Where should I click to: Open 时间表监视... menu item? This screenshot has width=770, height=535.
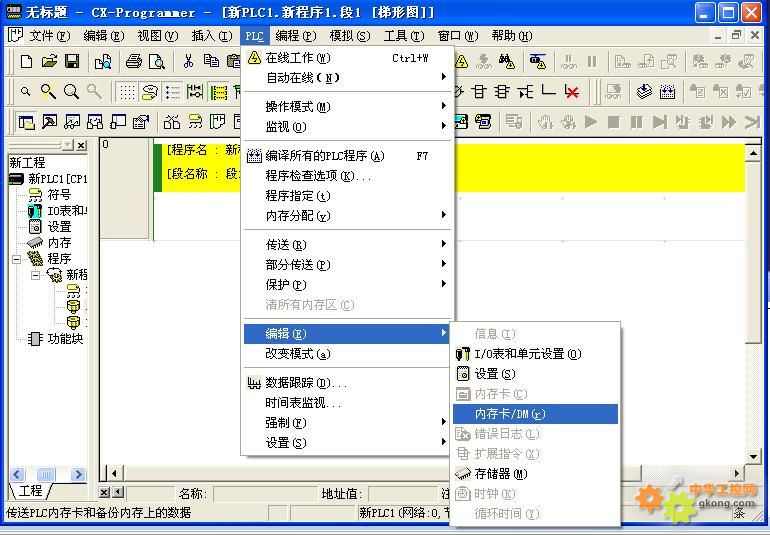click(x=348, y=403)
